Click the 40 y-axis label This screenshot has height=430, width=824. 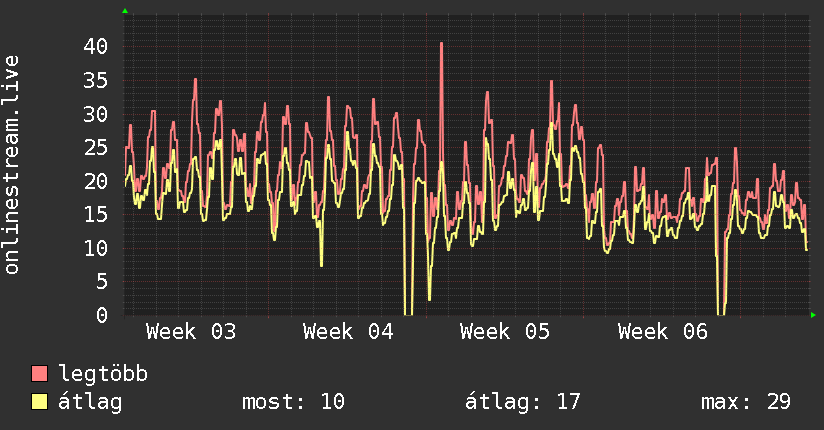[96, 46]
